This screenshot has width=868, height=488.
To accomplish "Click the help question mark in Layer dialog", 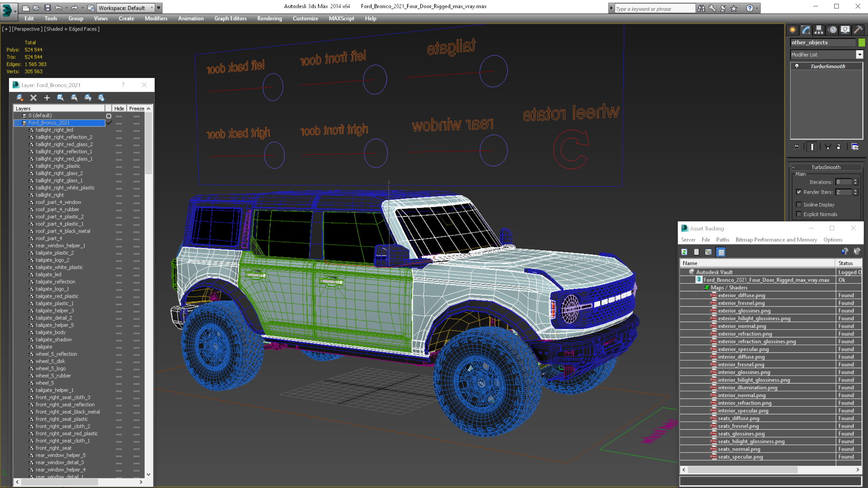I will (123, 85).
